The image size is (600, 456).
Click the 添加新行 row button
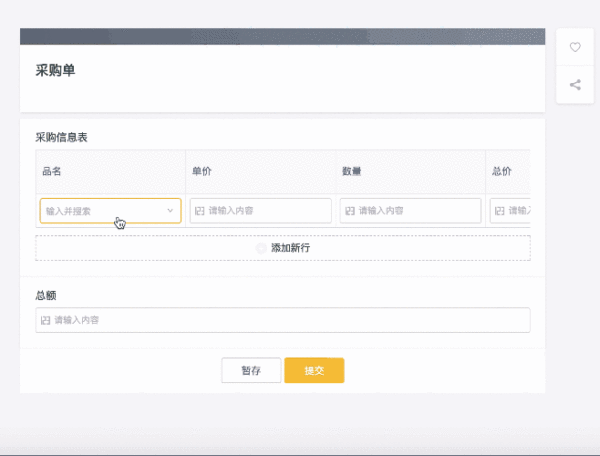pos(283,247)
